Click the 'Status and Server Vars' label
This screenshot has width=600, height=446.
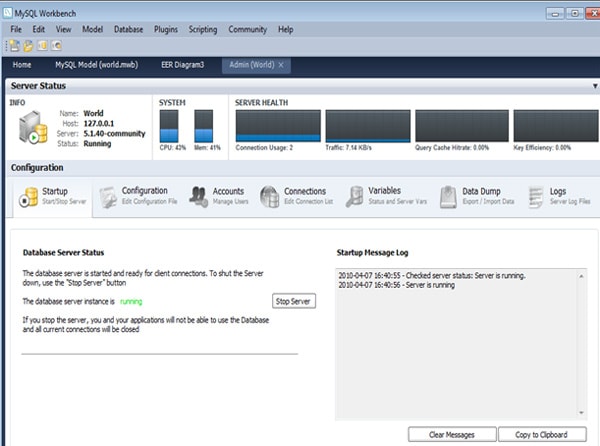(x=398, y=202)
